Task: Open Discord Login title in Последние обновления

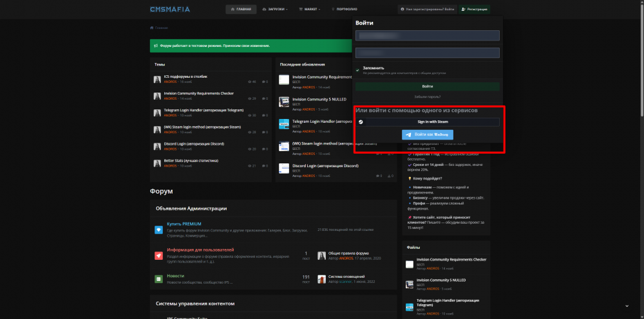Action: (325, 166)
